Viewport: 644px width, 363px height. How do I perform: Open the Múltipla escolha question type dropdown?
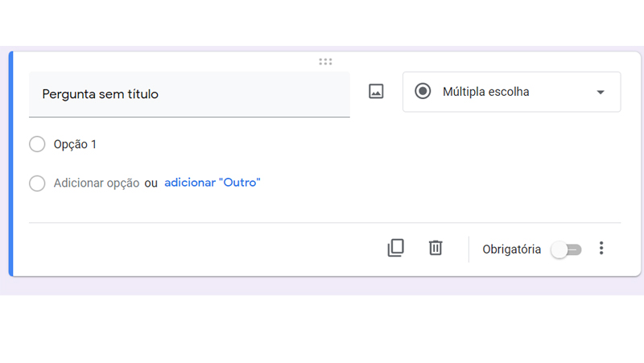(x=511, y=92)
